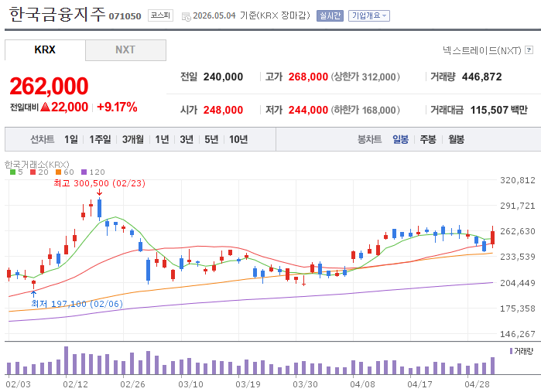Select the 3년 line chart
The width and height of the screenshot is (541, 392).
tap(187, 139)
